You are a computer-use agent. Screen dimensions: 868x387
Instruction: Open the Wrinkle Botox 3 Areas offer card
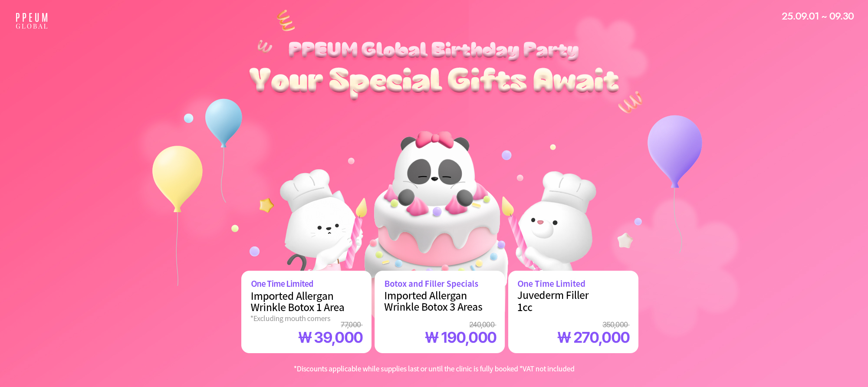pyautogui.click(x=440, y=312)
